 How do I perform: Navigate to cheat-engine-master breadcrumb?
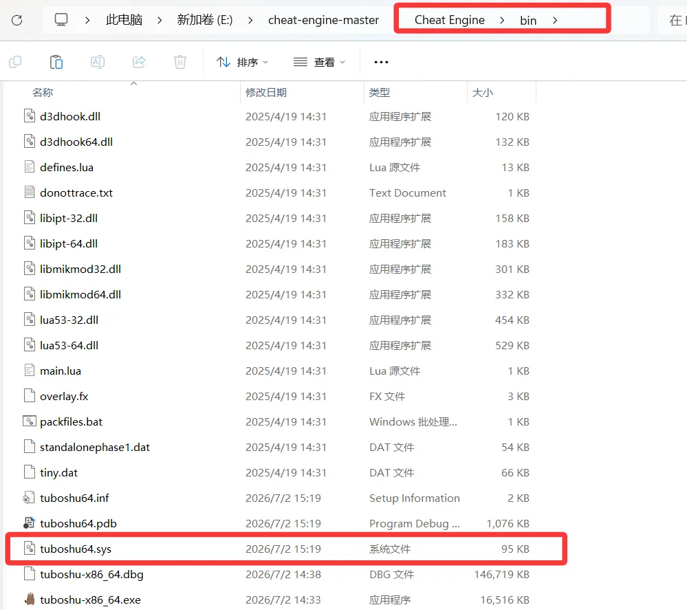tap(323, 20)
